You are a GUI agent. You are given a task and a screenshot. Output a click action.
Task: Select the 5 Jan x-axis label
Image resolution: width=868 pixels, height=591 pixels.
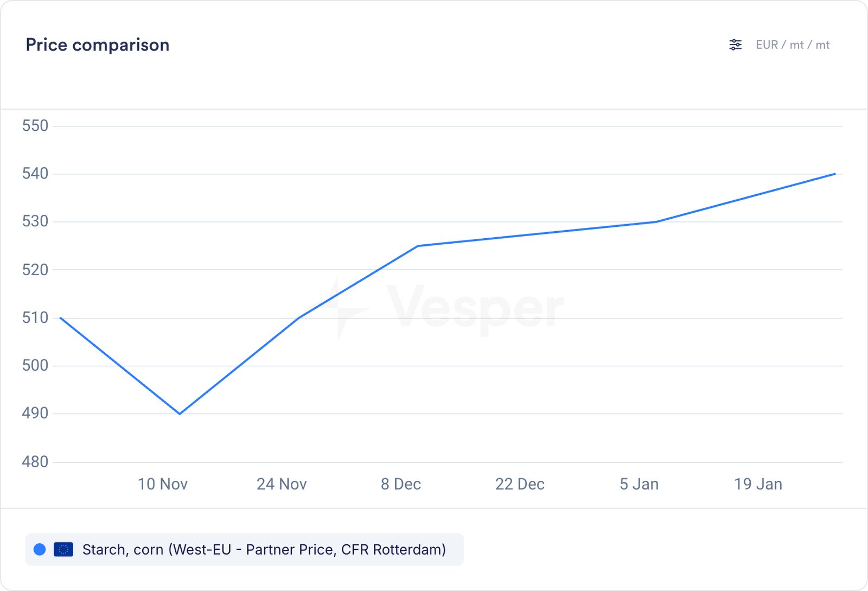point(639,484)
